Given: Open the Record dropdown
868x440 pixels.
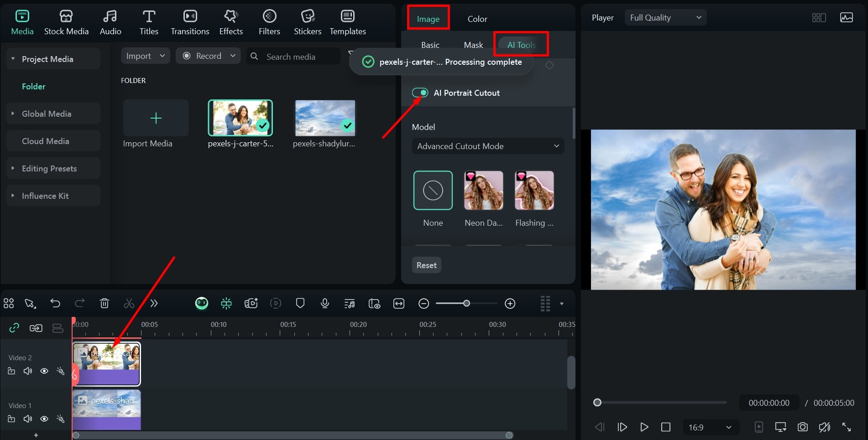Looking at the screenshot, I should (208, 56).
